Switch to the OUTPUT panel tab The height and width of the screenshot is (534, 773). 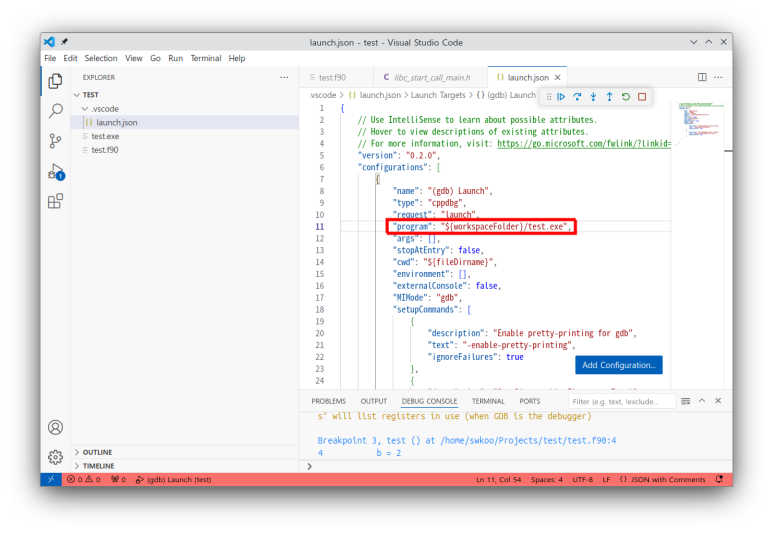point(373,401)
